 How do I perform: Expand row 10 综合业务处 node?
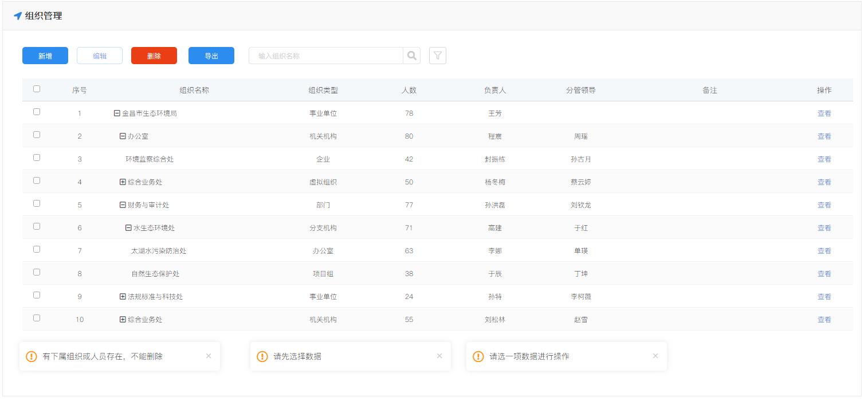pos(123,320)
